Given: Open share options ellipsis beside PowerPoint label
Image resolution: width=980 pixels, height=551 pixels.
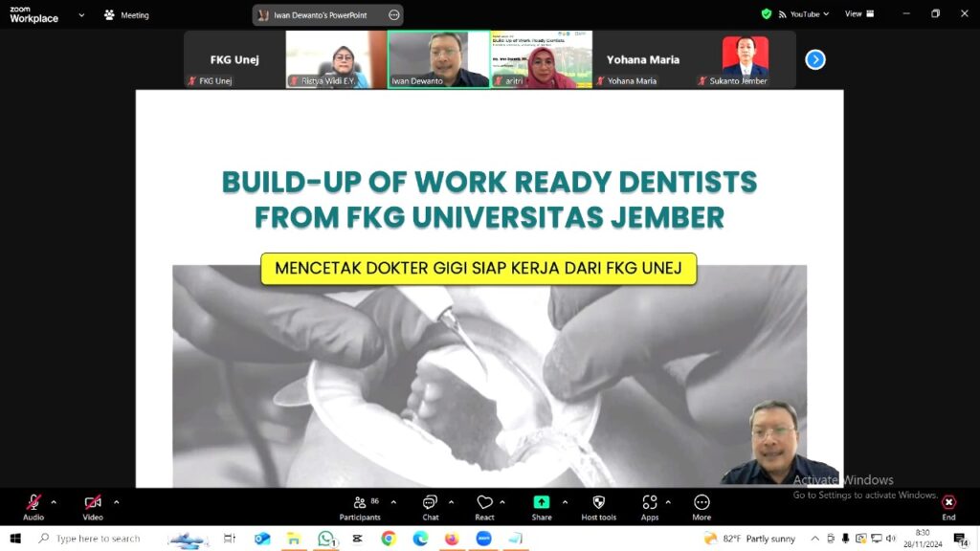Looking at the screenshot, I should click(x=393, y=15).
